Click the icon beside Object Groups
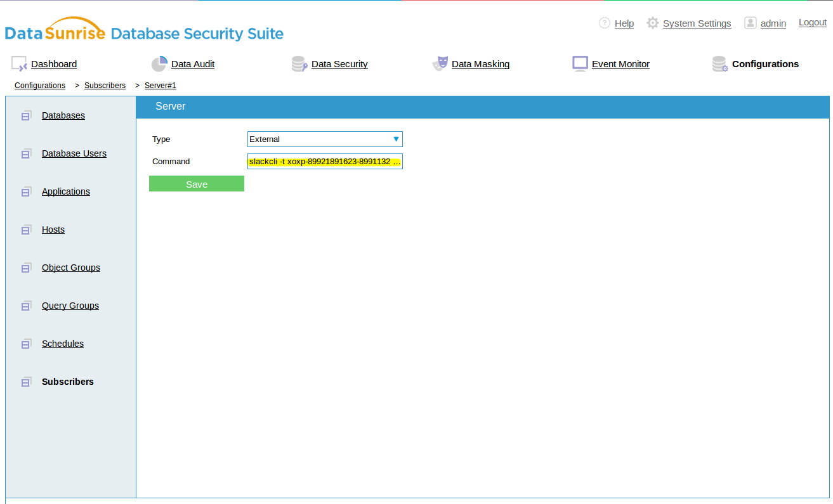Viewport: 833px width, 504px height. pyautogui.click(x=26, y=268)
